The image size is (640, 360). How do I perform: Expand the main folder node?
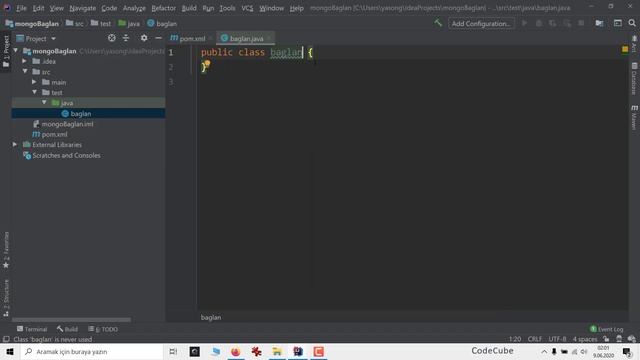pyautogui.click(x=34, y=82)
